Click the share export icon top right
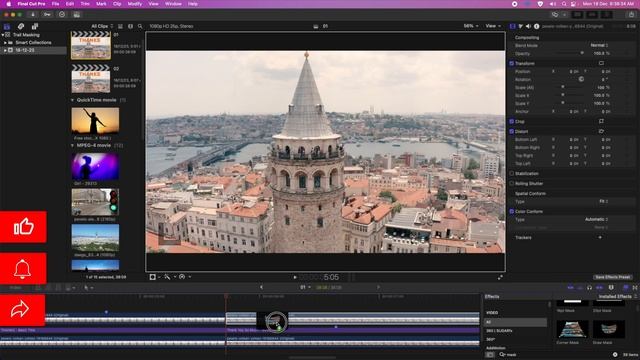Viewport: 640px width, 360px height. pyautogui.click(x=631, y=15)
